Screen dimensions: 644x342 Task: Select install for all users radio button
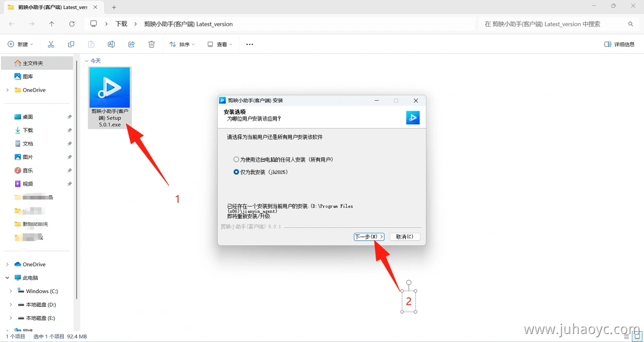236,159
